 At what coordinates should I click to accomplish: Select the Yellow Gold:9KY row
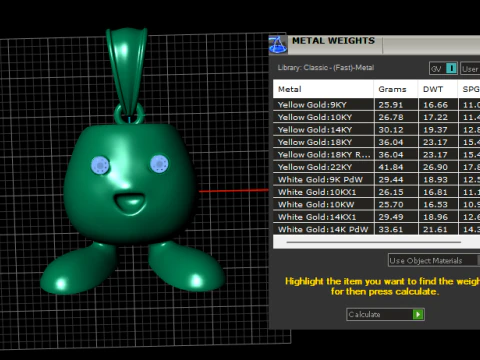pyautogui.click(x=377, y=105)
